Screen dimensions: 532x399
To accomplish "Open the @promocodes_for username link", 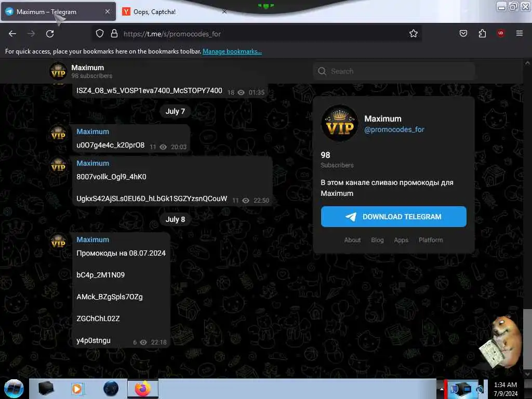I will (x=394, y=129).
